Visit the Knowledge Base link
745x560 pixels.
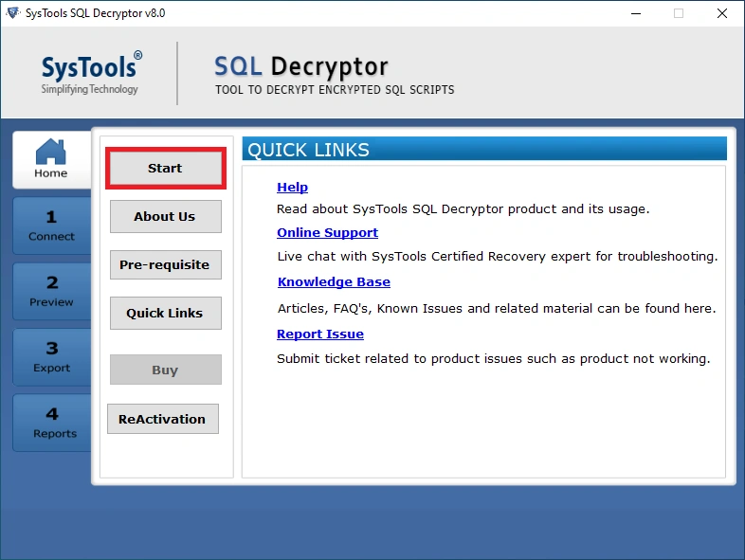(x=334, y=281)
